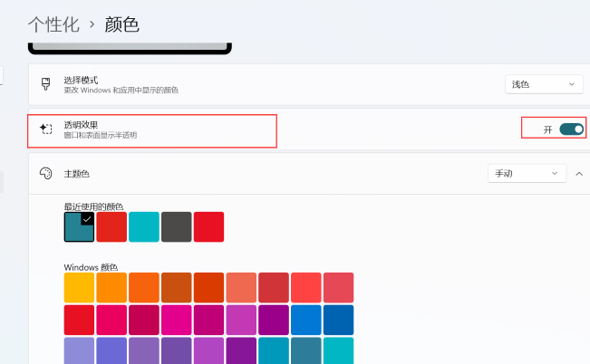Image resolution: width=590 pixels, height=364 pixels.
Task: Pick the bright blue Windows color swatch
Action: tap(306, 320)
